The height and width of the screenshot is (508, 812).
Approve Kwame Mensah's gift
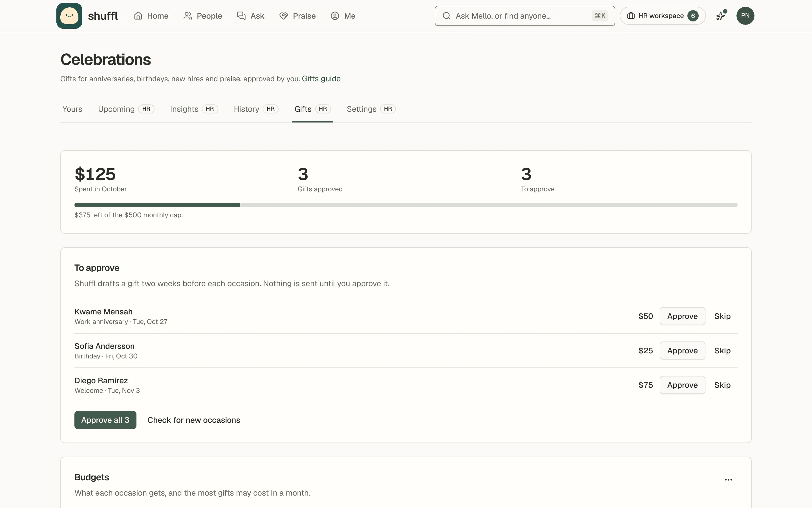[x=682, y=316]
